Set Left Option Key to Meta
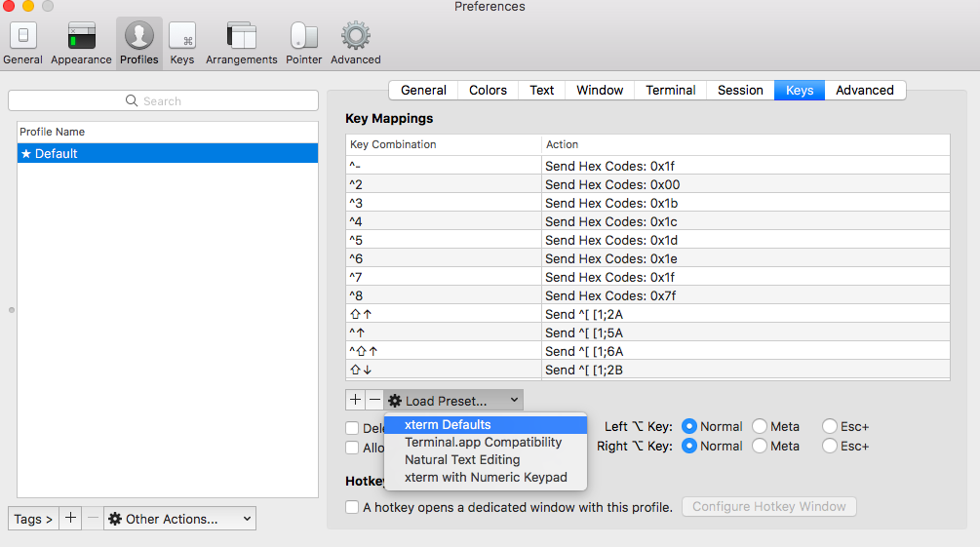The image size is (980, 547). tap(760, 426)
